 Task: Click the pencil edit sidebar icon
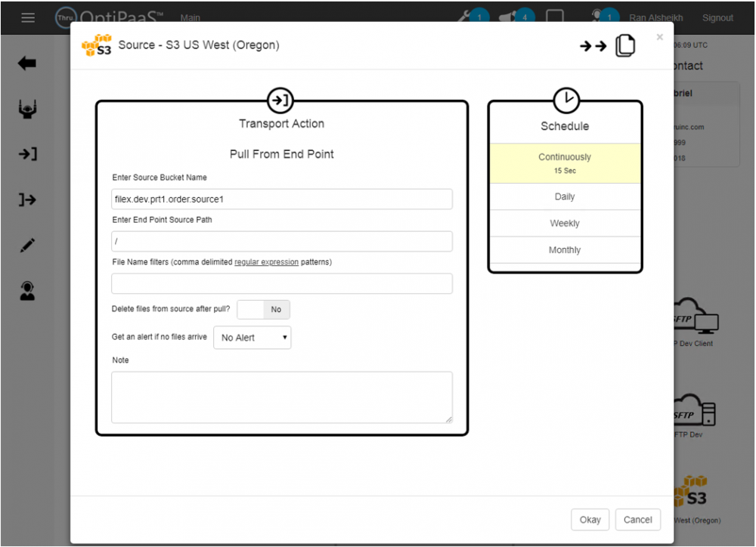point(28,245)
